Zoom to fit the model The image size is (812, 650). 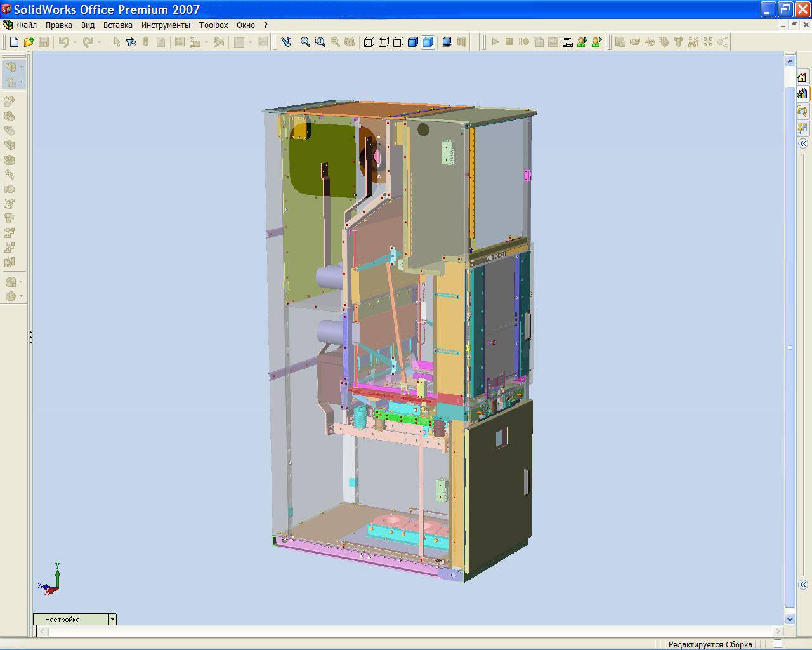tap(305, 42)
